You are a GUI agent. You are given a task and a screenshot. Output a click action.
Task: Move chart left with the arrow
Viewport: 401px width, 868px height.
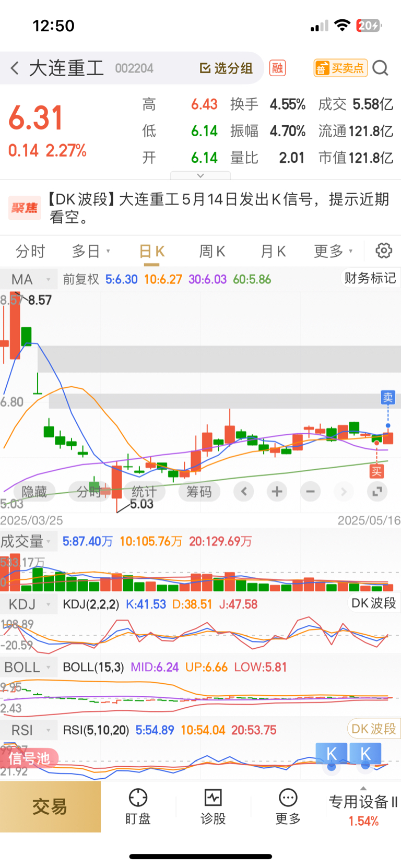(244, 491)
